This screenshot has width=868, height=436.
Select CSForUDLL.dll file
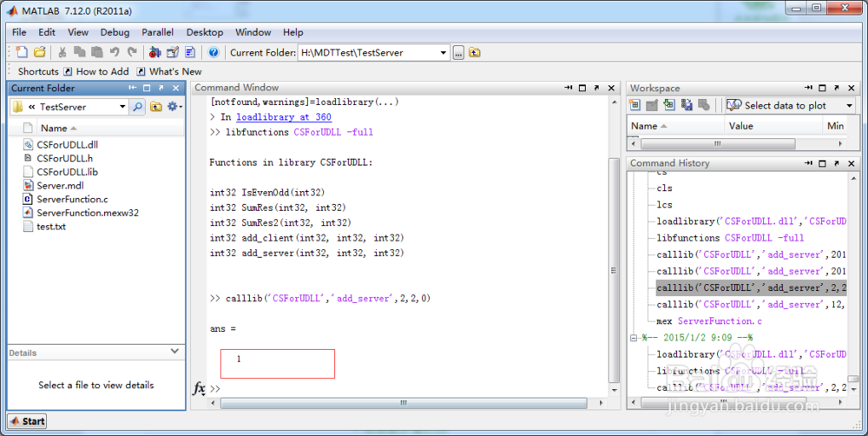tap(61, 144)
